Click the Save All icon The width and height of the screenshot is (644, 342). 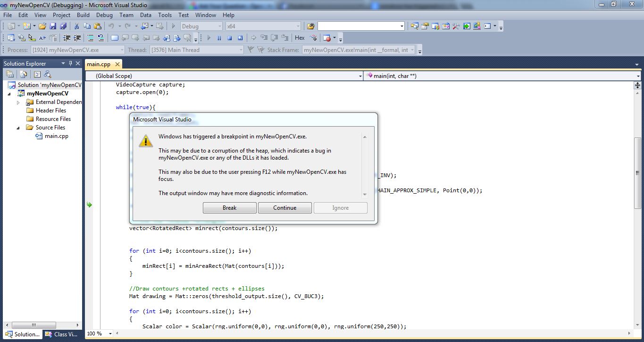[63, 26]
